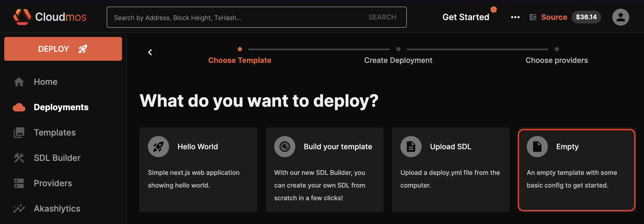This screenshot has height=224, width=644.
Task: Click the Hello World rocket icon
Action: point(158,147)
